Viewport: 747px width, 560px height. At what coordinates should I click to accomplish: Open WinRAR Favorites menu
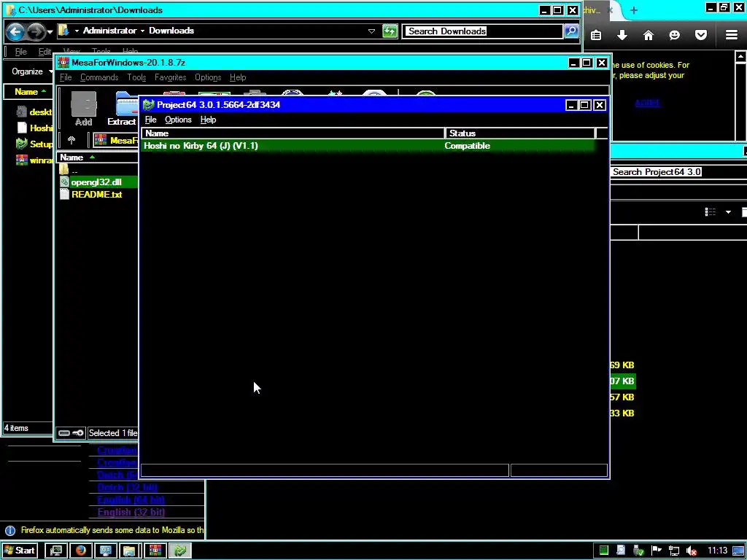point(170,77)
